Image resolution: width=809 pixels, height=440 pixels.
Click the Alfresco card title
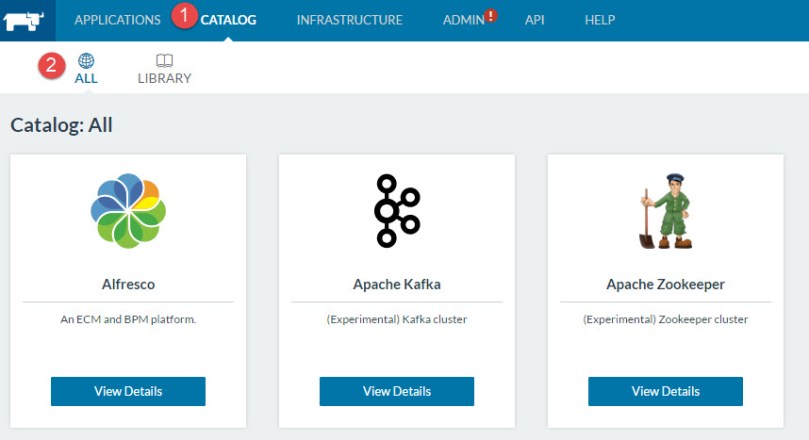(x=128, y=284)
